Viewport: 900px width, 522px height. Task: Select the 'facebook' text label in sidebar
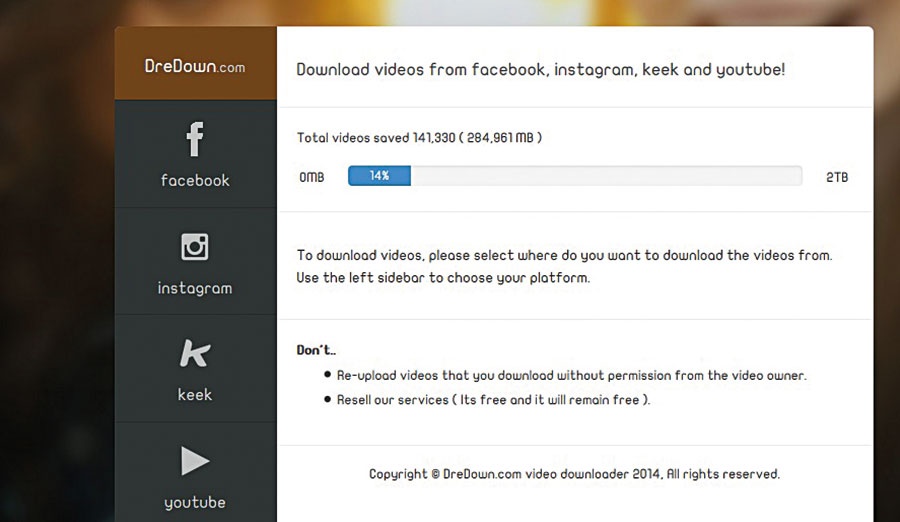195,181
